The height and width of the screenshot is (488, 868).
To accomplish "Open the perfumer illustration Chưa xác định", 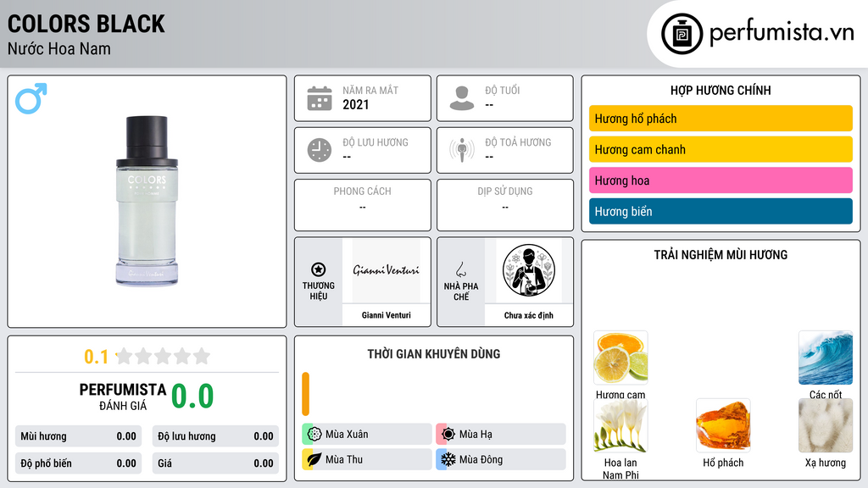I will click(x=529, y=270).
